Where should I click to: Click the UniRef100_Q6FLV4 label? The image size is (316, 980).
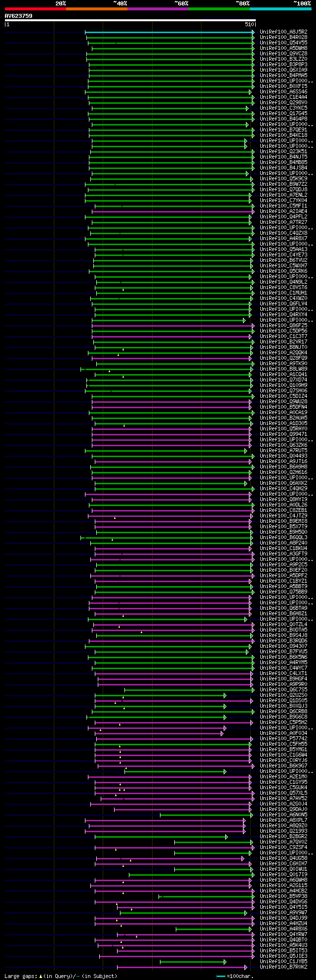point(284,303)
